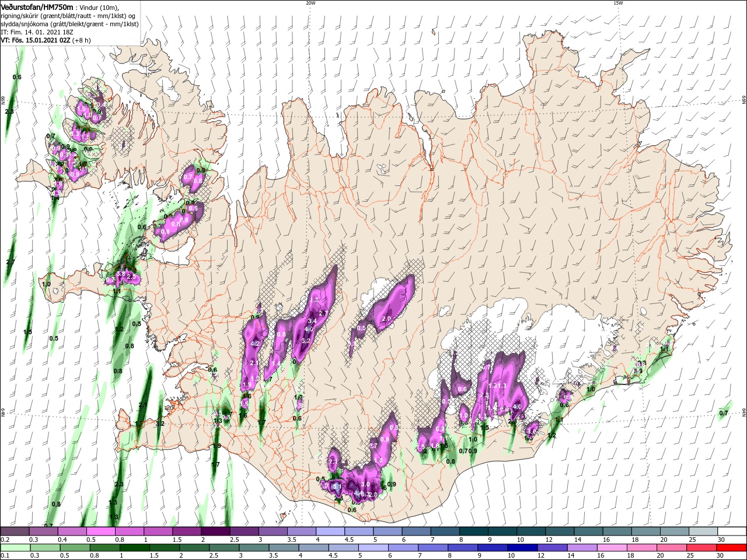Click the 'Vindur (10m)' legend description text
The image size is (747, 560).
[x=97, y=7]
